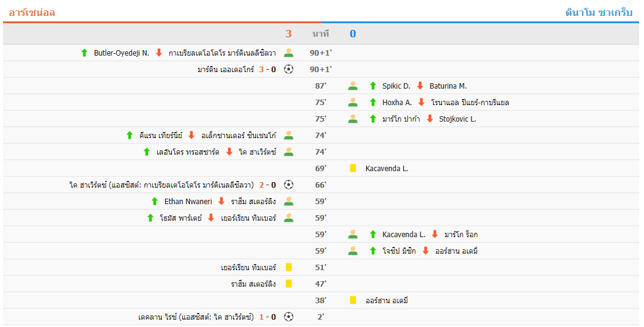Click the substitution icon in the Kacavenda L. 59' row
The width and height of the screenshot is (644, 327).
point(353,234)
